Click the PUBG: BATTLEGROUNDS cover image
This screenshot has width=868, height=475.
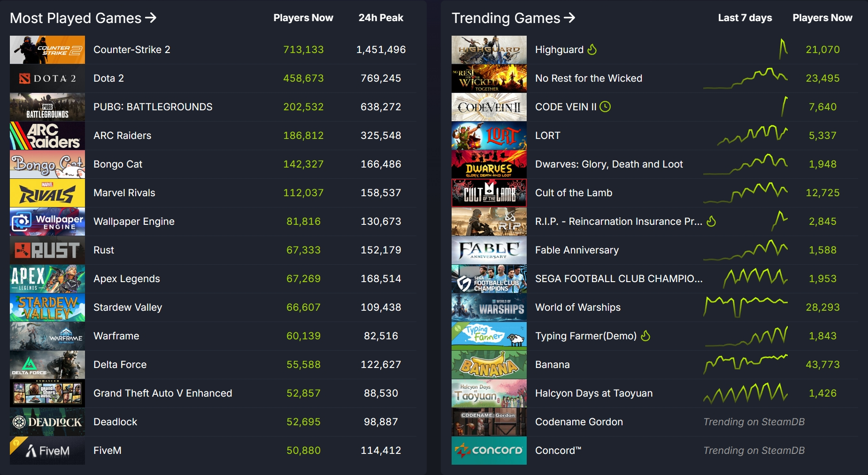(47, 107)
